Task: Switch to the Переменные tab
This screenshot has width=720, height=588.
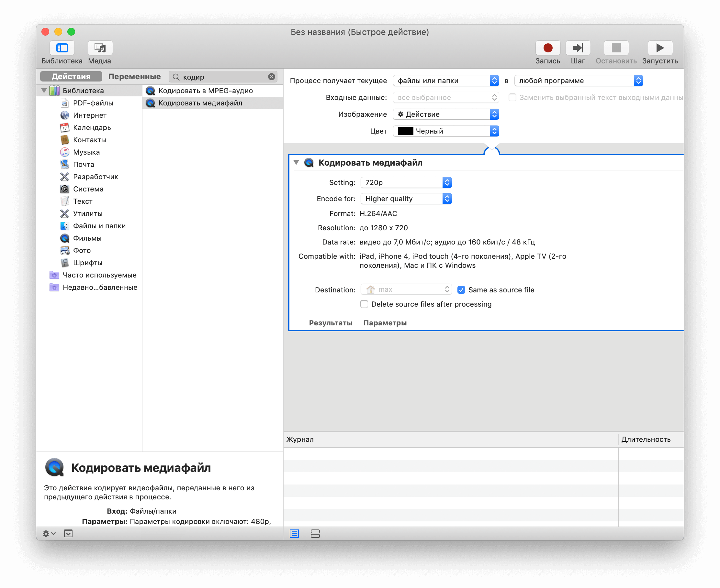Action: (x=134, y=77)
